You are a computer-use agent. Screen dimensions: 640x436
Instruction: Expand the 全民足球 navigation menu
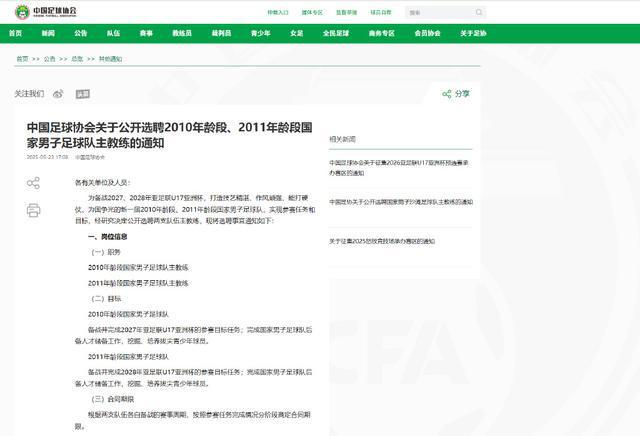click(x=335, y=33)
